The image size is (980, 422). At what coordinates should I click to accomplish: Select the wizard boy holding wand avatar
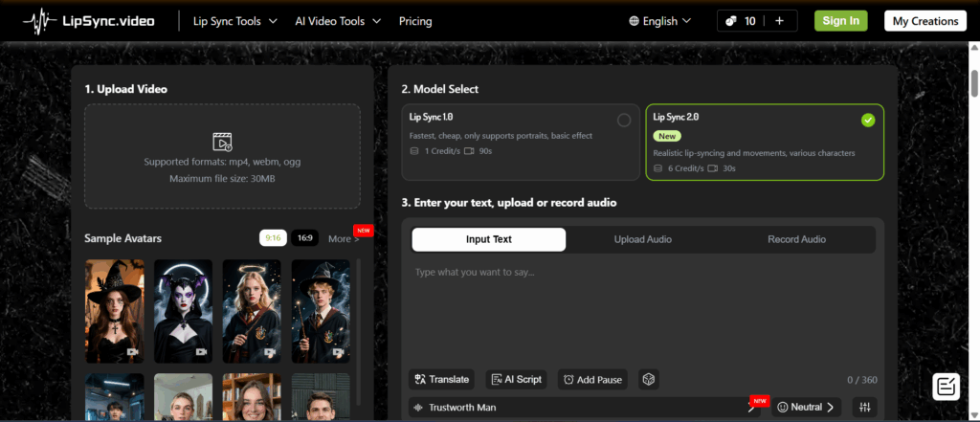tap(321, 311)
